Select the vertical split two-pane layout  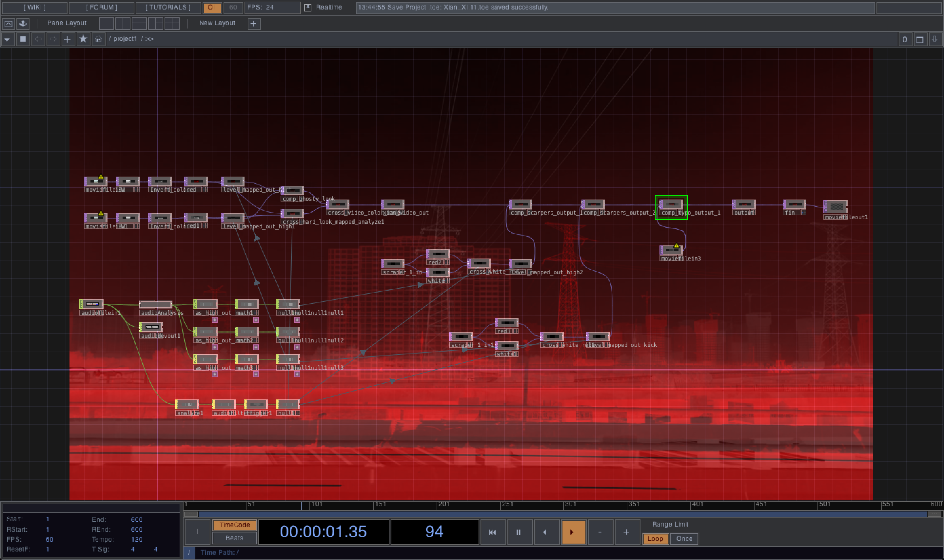click(123, 24)
